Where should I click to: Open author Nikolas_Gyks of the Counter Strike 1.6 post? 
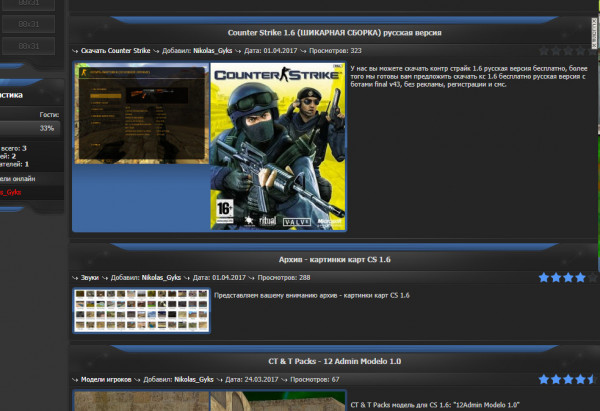pos(212,51)
